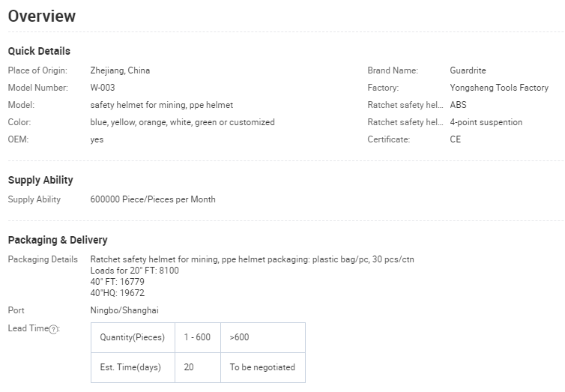
Task: Click the Guardrite brand name value
Action: point(468,70)
